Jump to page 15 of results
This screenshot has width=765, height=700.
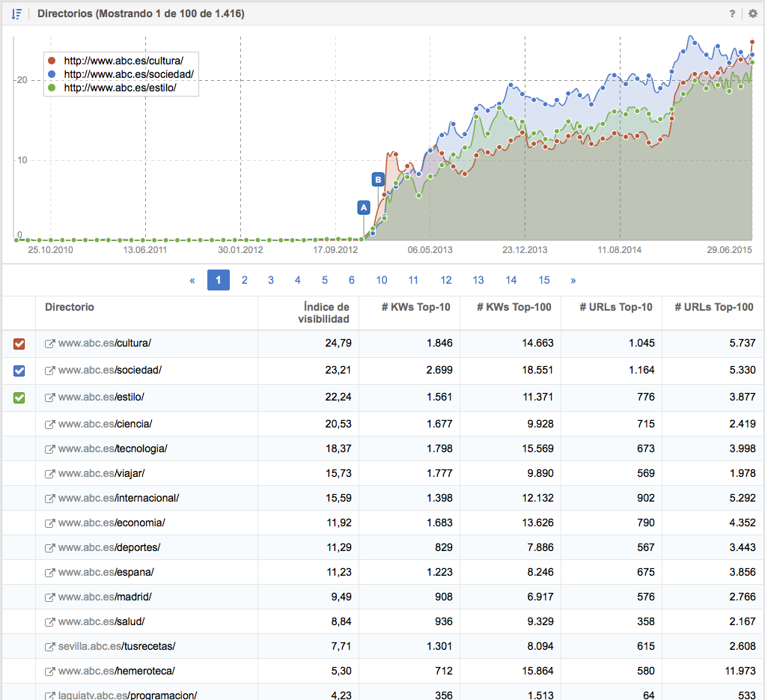tap(544, 280)
